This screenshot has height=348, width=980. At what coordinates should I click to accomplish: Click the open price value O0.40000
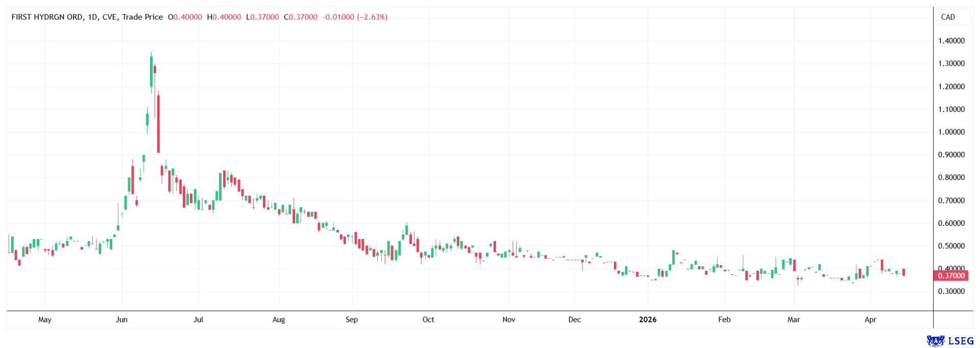185,17
